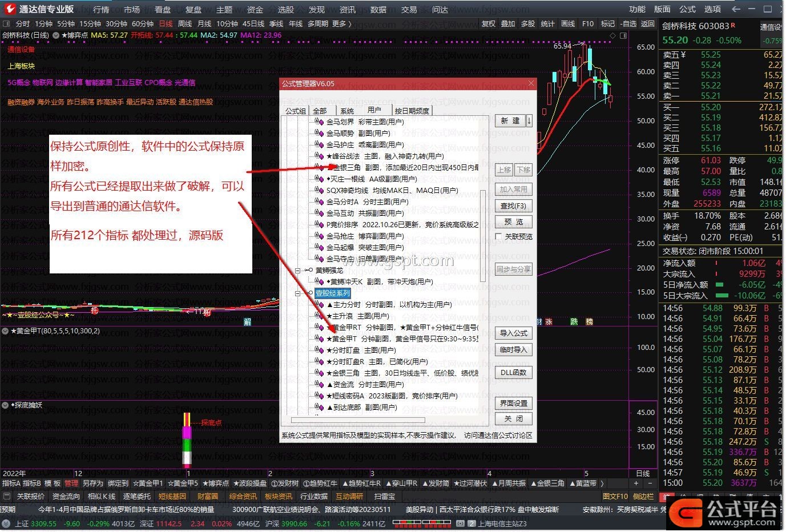This screenshot has height=532, width=786.
Task: Select the formula icon of 金马互动 row
Action: [x=319, y=213]
